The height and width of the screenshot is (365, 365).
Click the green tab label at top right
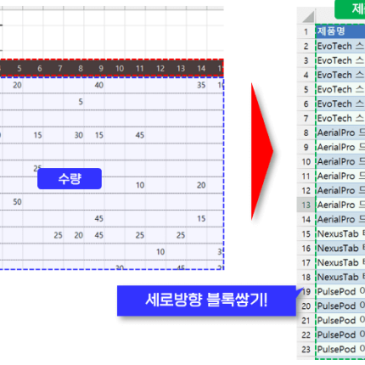(350, 9)
